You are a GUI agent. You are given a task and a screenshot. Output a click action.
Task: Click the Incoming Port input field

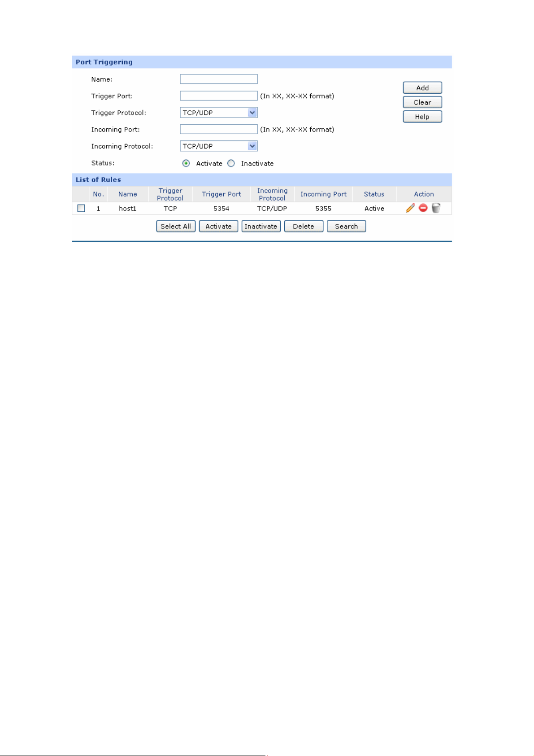tap(218, 130)
